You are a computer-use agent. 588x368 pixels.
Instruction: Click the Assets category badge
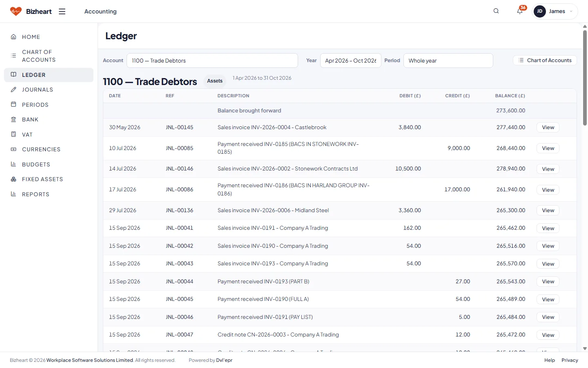(215, 81)
